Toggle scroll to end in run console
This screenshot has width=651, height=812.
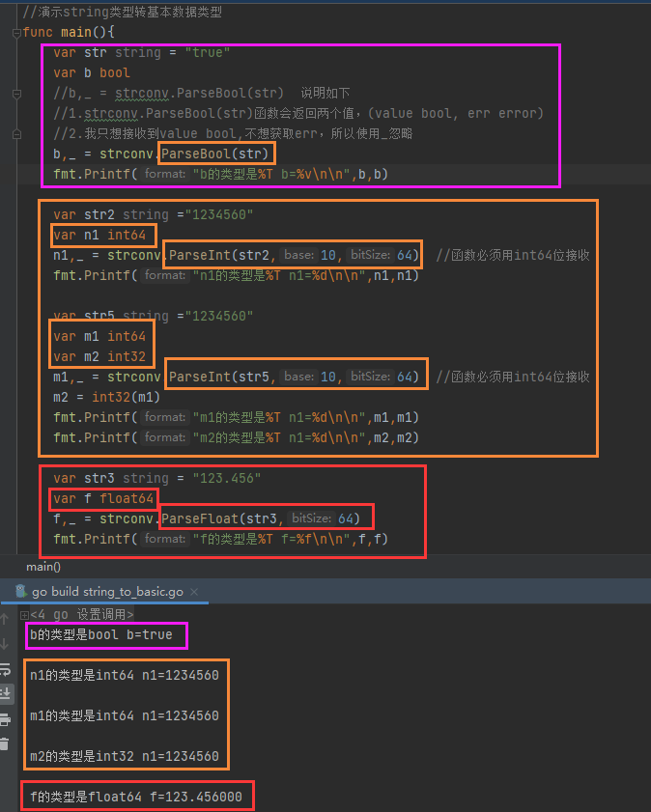click(7, 693)
